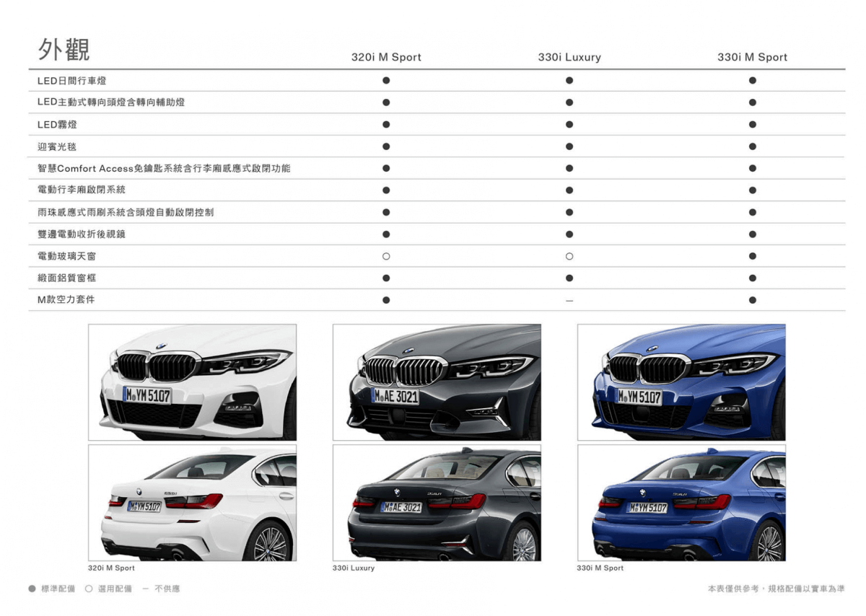Open the grey 330i Luxury front view photo
This screenshot has width=866, height=616.
point(437,382)
